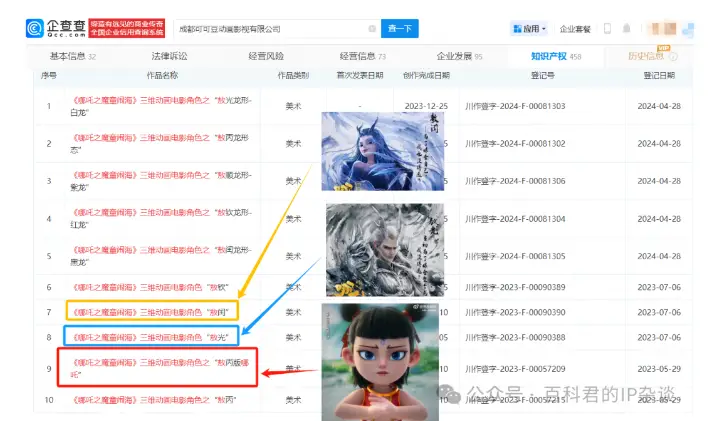Click registration date 2023-05-29 in row 9
The image size is (724, 421).
(659, 369)
